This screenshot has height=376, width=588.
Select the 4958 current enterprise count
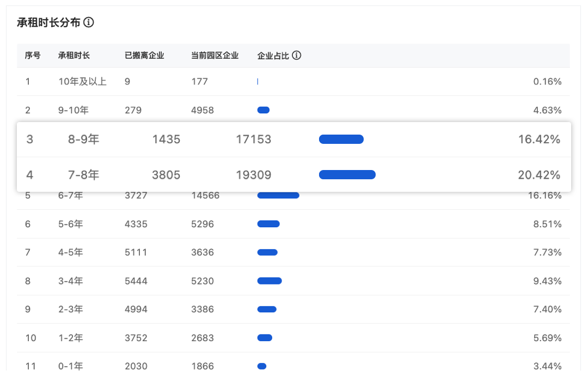click(x=203, y=110)
